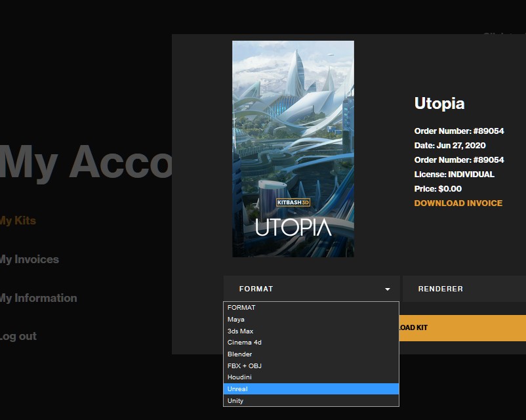Choose the highlighted Unreal option
The image size is (526, 420).
pyautogui.click(x=311, y=388)
